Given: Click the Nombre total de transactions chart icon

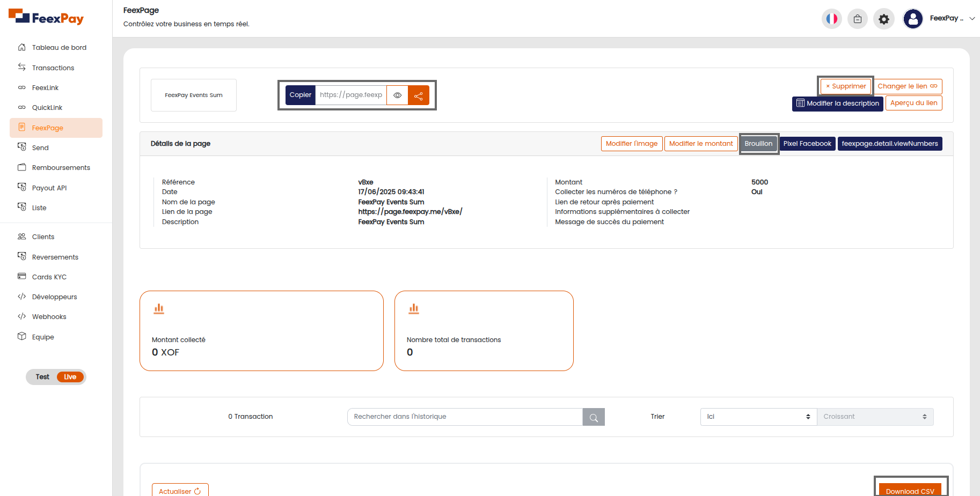Looking at the screenshot, I should click(x=414, y=308).
